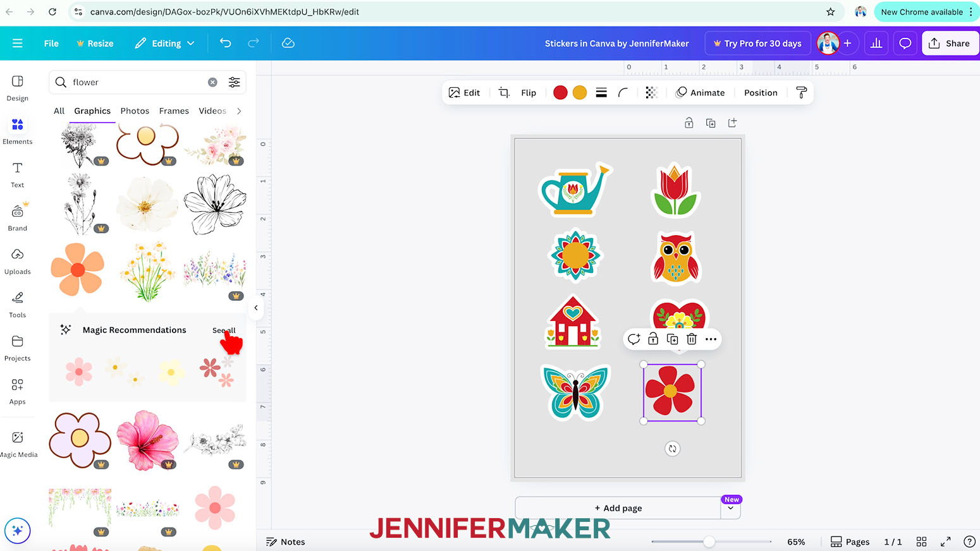This screenshot has width=980, height=551.
Task: Undo the last action
Action: coord(226,43)
